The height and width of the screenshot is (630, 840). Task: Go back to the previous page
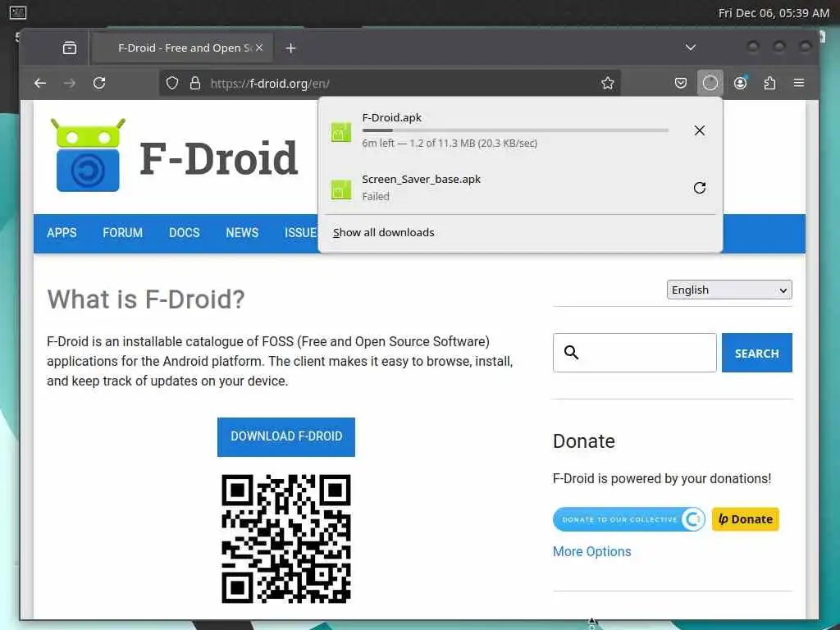click(x=40, y=83)
